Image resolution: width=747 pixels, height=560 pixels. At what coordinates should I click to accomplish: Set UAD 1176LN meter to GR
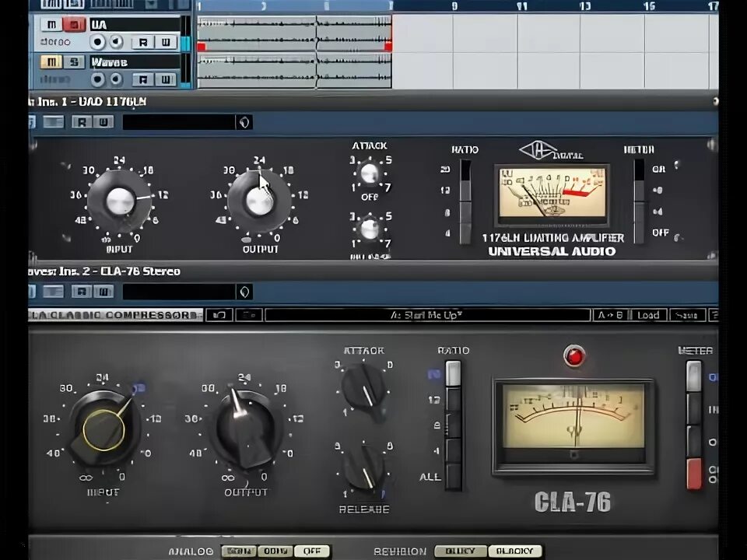click(639, 170)
